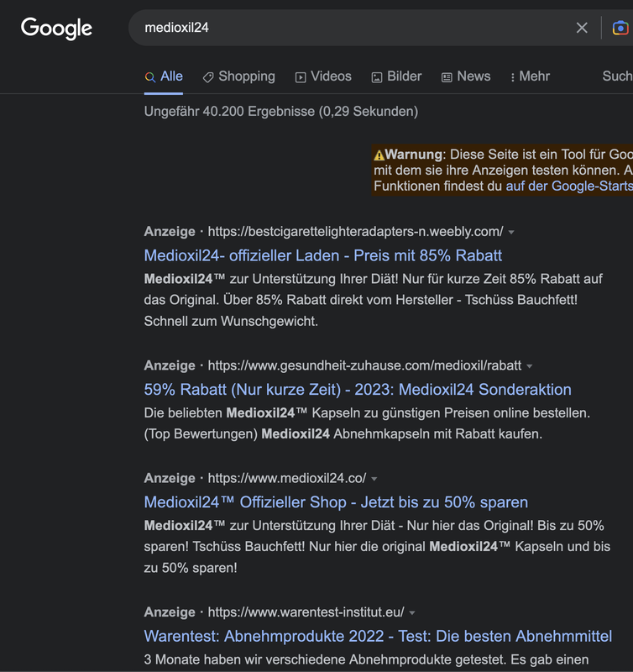Open camera image search icon
Screen dimensions: 633x672
click(620, 28)
